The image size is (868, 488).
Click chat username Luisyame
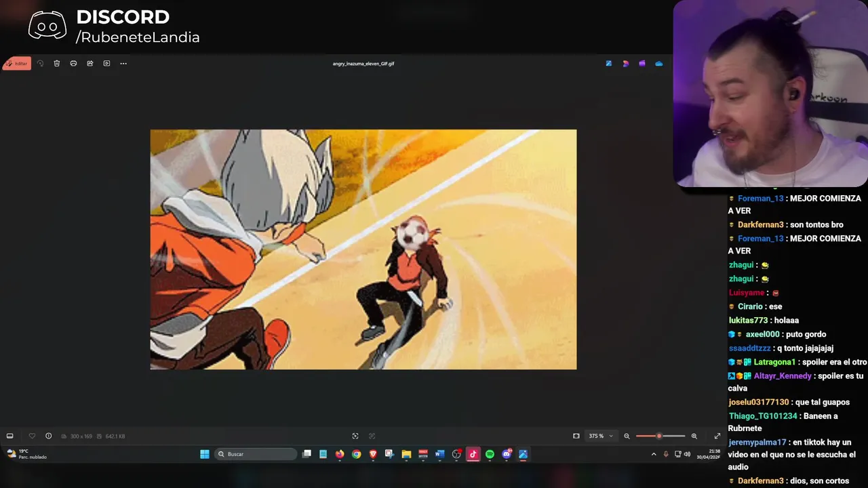pos(747,293)
